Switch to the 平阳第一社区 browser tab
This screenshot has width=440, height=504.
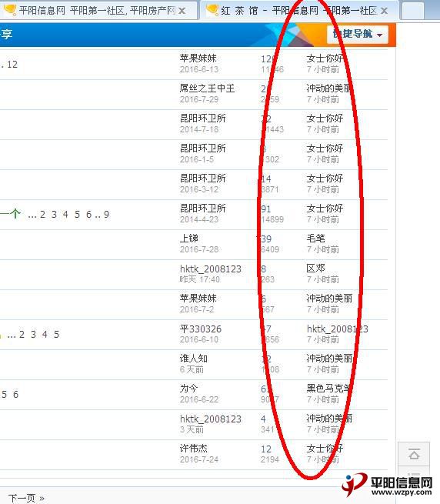(98, 11)
